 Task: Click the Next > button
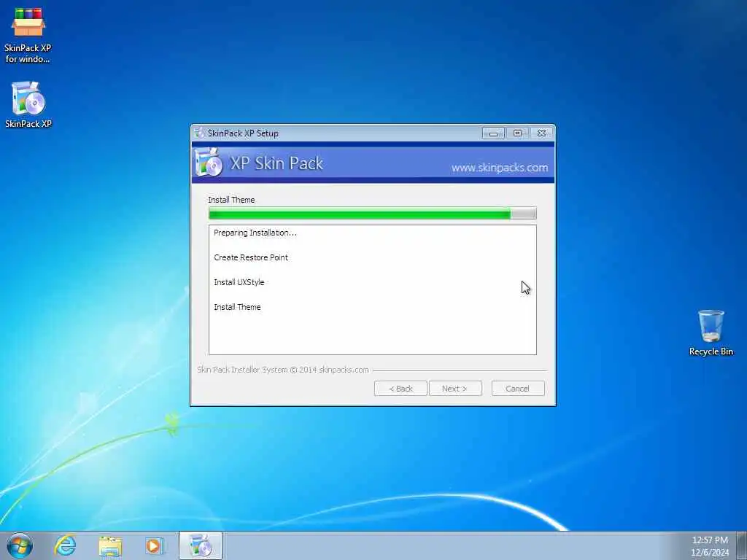455,389
